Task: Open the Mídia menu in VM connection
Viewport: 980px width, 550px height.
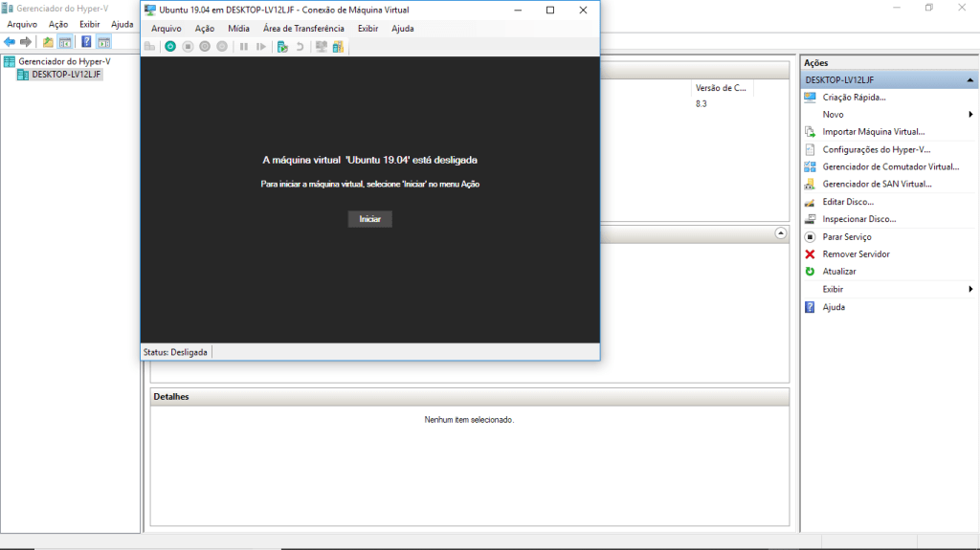Action: [238, 29]
